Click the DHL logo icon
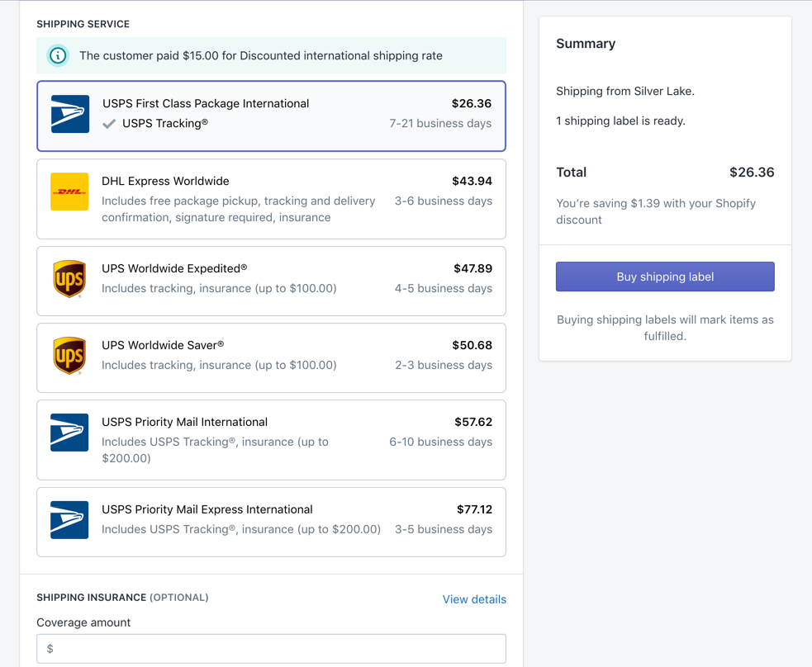Screen dimensions: 812x667 click(69, 192)
